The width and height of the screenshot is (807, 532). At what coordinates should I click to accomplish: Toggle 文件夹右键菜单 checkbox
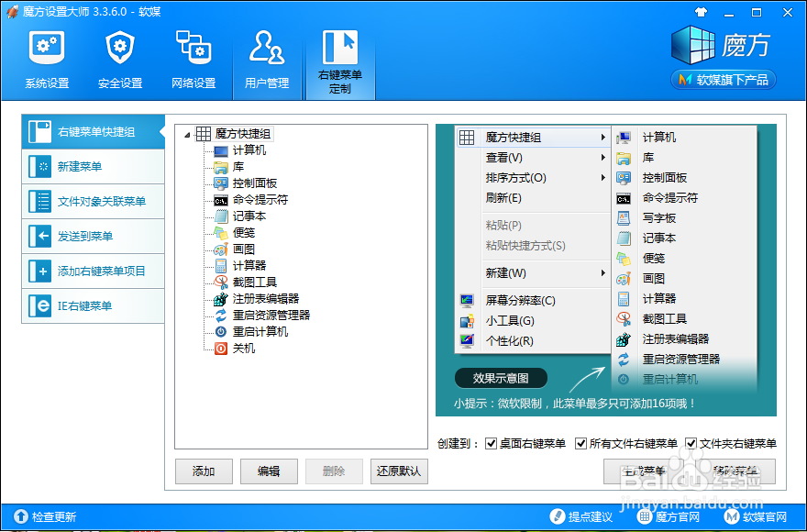(691, 443)
